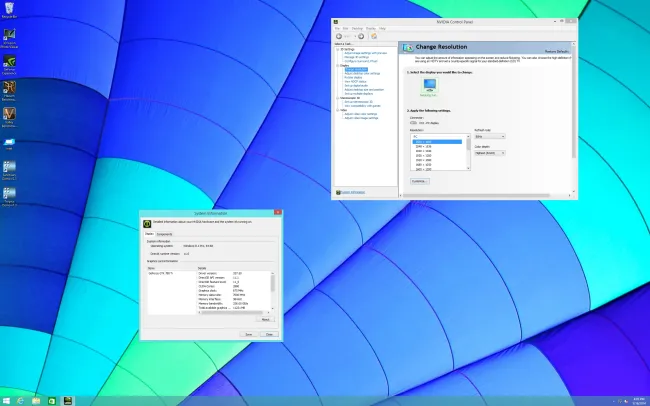650x406 pixels.
Task: Collapse the 3D Settings tree node
Action: [337, 49]
